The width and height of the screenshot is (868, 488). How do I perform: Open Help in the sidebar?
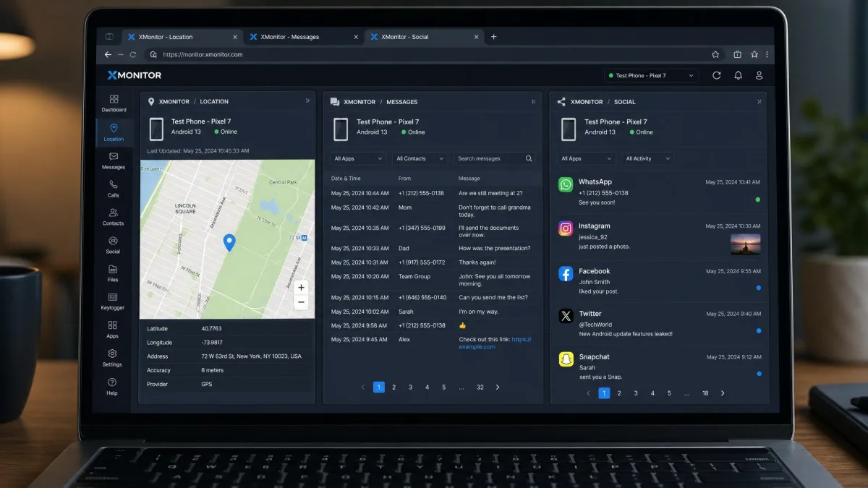[x=114, y=386]
